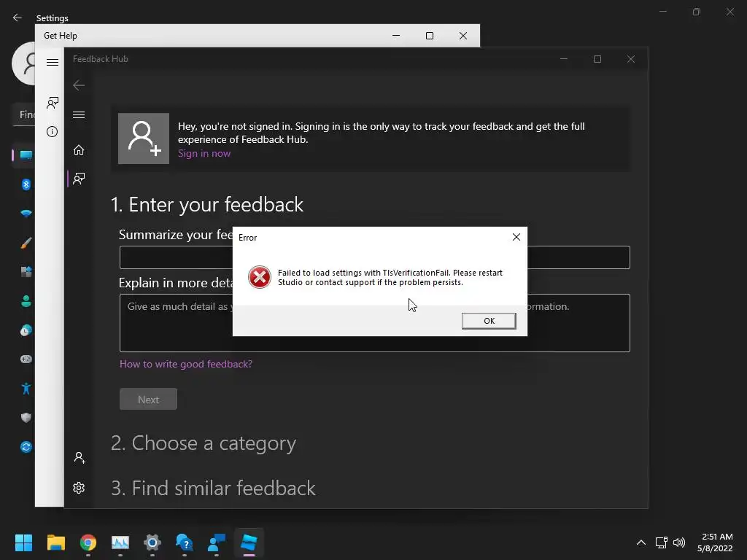
Task: Select Privacy shield icon in Settings
Action: coord(26,418)
